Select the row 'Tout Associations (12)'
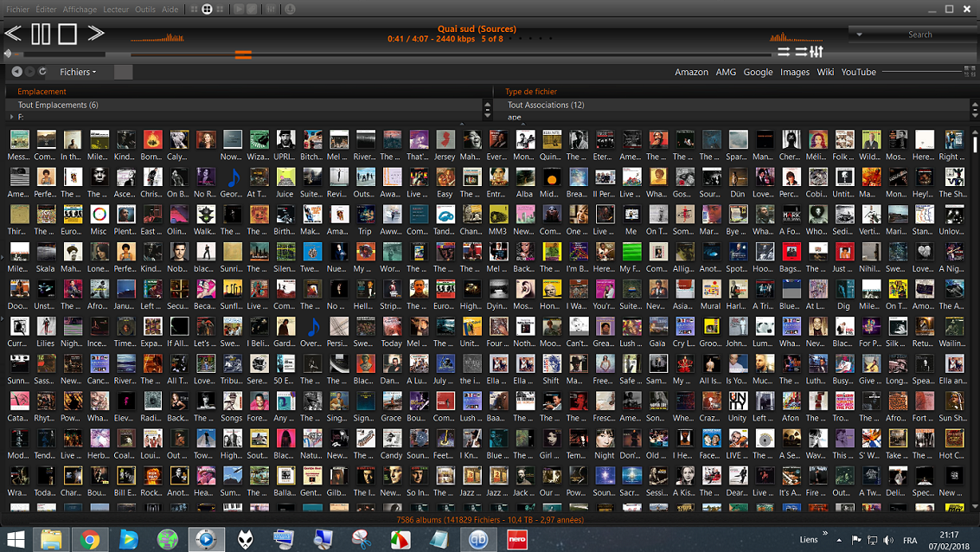This screenshot has height=552, width=980. pos(733,105)
